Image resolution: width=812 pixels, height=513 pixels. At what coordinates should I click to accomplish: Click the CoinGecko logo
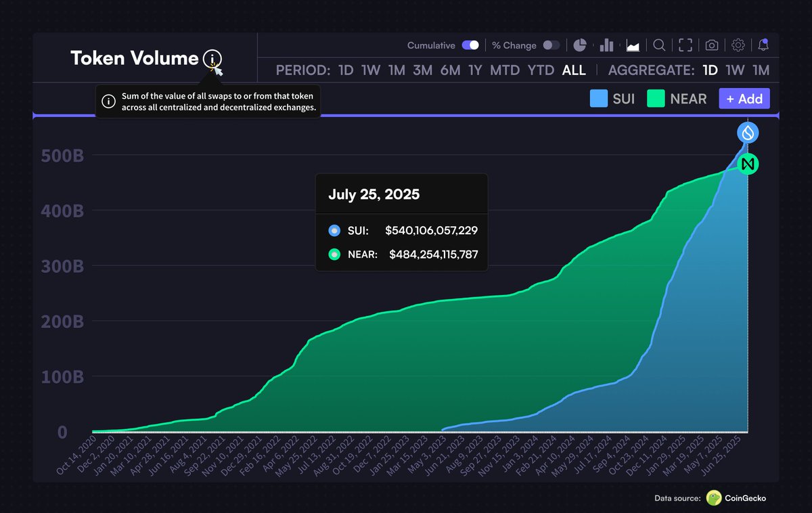tap(714, 498)
